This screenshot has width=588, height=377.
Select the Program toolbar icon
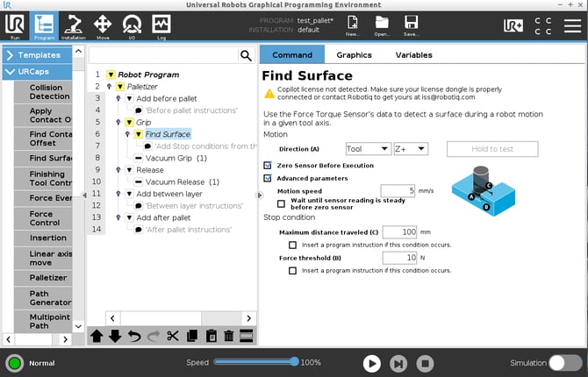click(44, 25)
